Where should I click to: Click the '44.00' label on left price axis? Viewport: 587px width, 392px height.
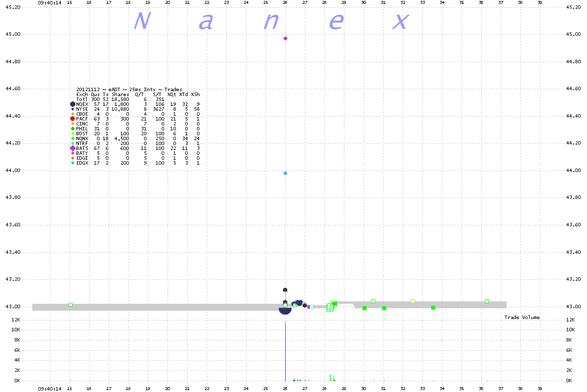(x=13, y=171)
